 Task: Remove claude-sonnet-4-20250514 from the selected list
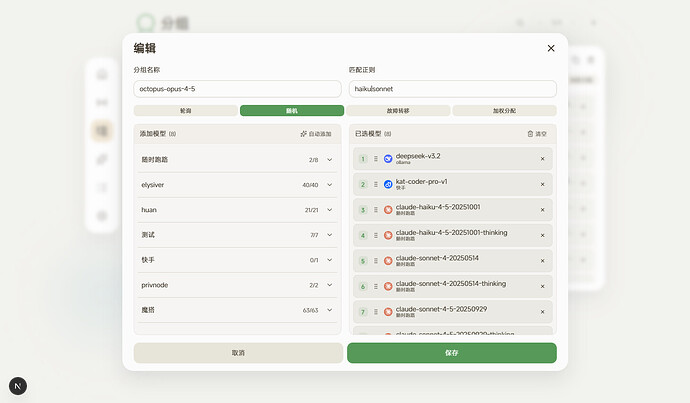pos(542,261)
